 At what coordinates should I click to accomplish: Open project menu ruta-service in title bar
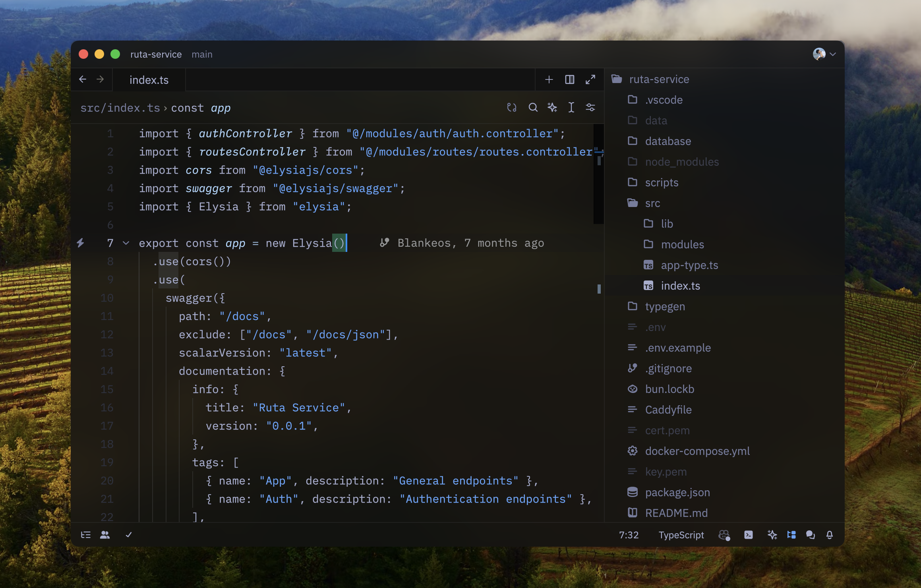pyautogui.click(x=156, y=54)
